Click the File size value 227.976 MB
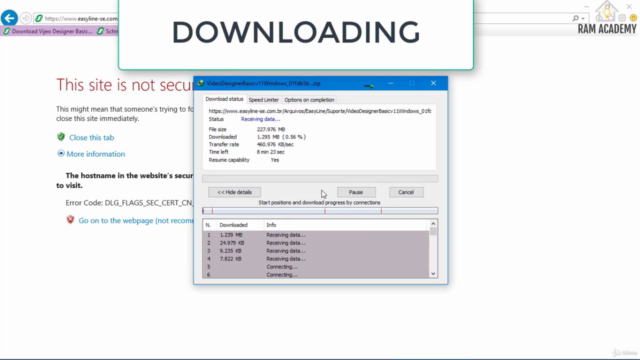The width and height of the screenshot is (640, 360). coord(271,129)
